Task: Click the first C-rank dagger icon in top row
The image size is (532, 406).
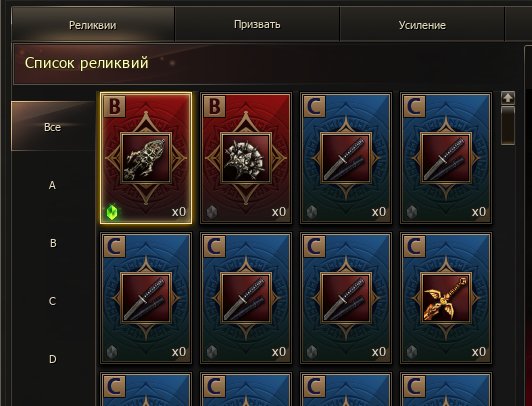Action: pyautogui.click(x=346, y=158)
